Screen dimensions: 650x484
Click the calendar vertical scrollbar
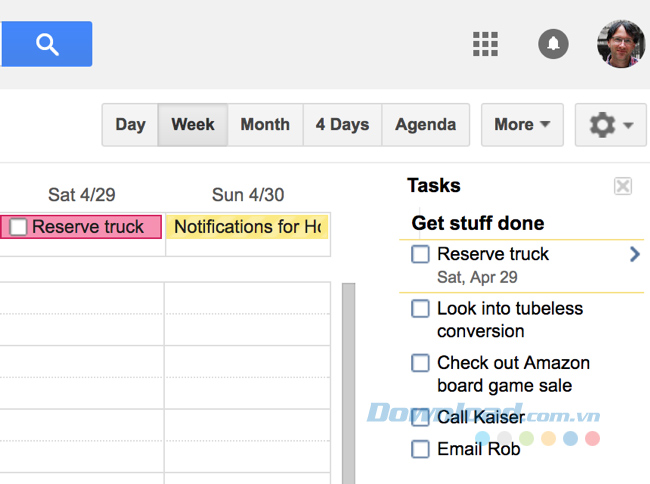(348, 380)
